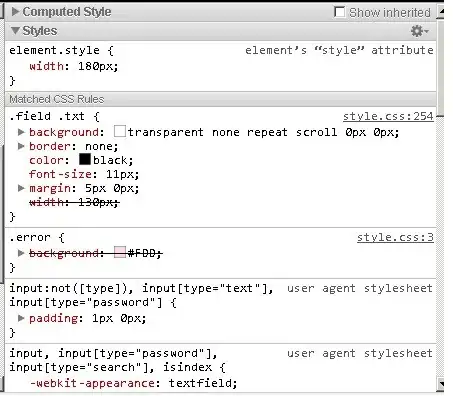
Task: Expand the margin property shorthand
Action: [x=21, y=188]
